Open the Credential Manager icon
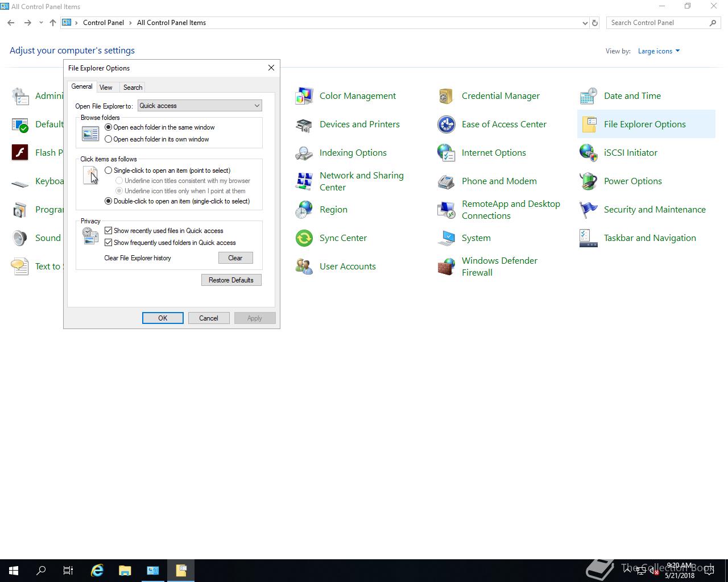 click(446, 96)
